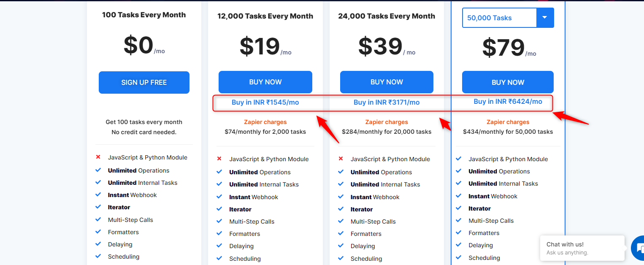Expand the 50,000 Tasks dropdown arrow
The width and height of the screenshot is (644, 265).
[x=545, y=18]
